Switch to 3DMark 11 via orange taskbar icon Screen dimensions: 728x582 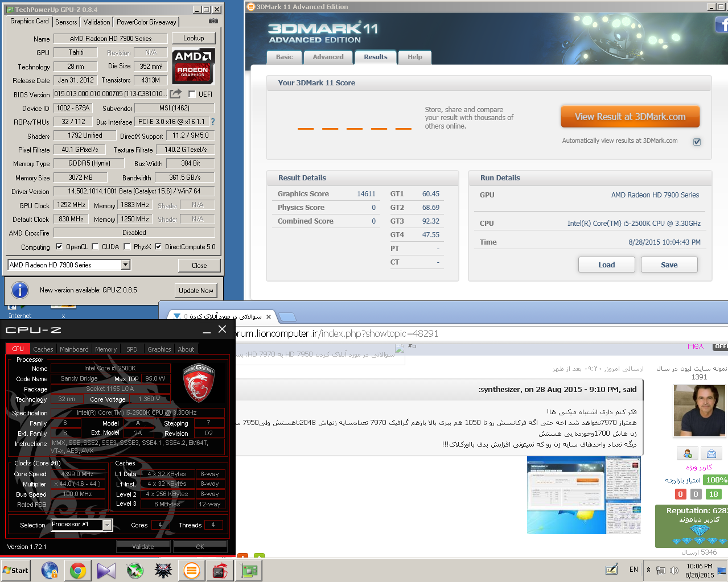192,570
